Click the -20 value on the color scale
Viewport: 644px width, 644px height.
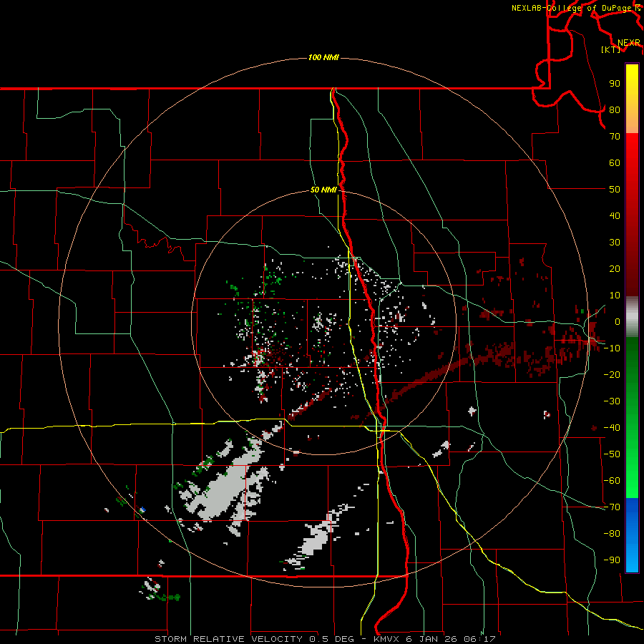click(x=613, y=374)
